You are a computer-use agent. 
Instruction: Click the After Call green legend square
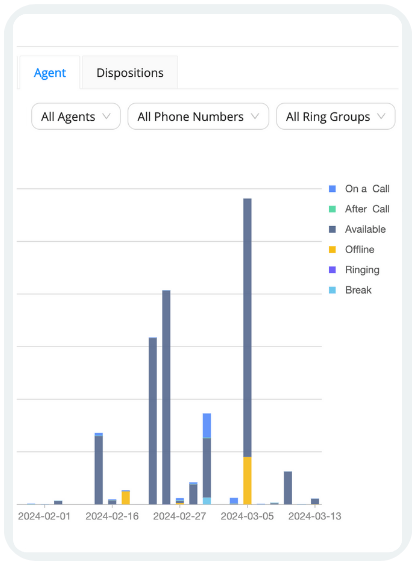(x=332, y=209)
